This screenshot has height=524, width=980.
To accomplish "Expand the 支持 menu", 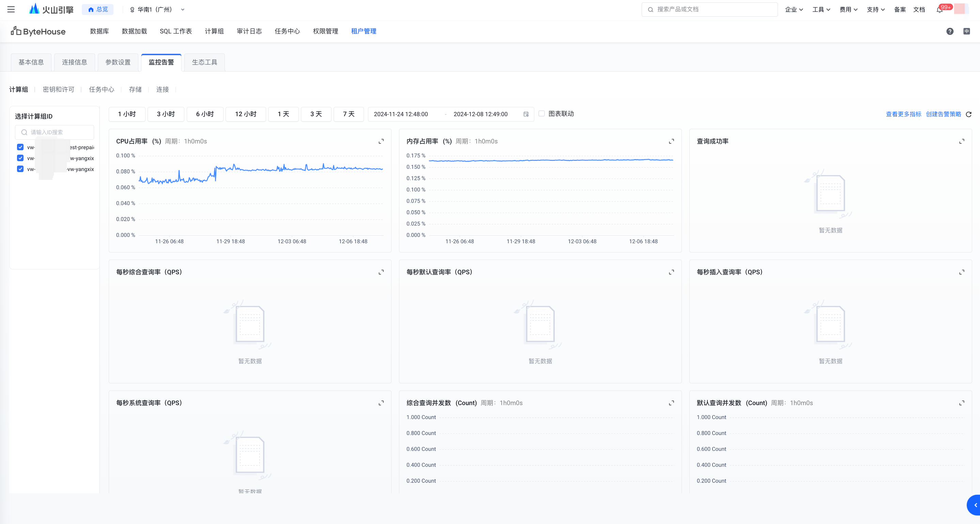I will (876, 10).
